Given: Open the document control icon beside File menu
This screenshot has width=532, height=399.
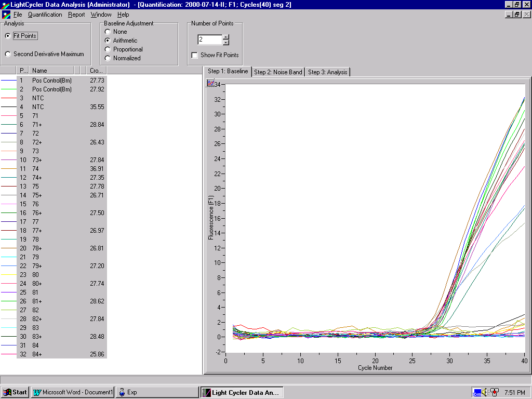Looking at the screenshot, I should [6, 15].
